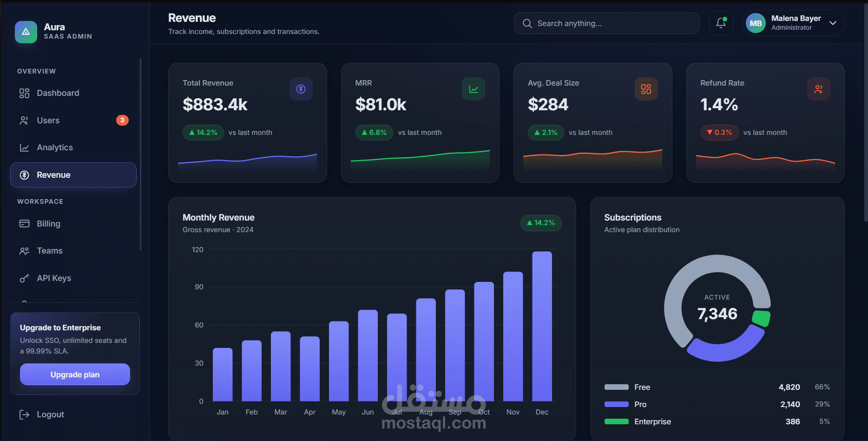This screenshot has height=441, width=868.
Task: Open the notifications bell icon
Action: click(721, 23)
